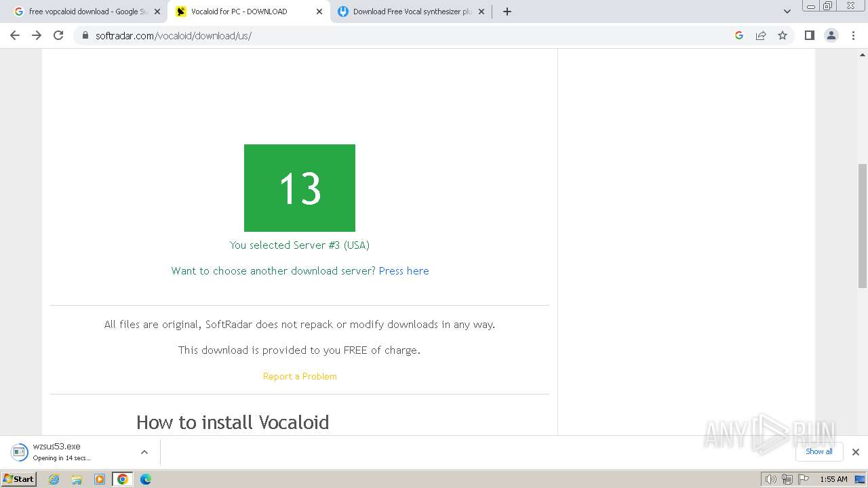This screenshot has width=868, height=488.
Task: Go back to the previous page
Action: (x=15, y=35)
